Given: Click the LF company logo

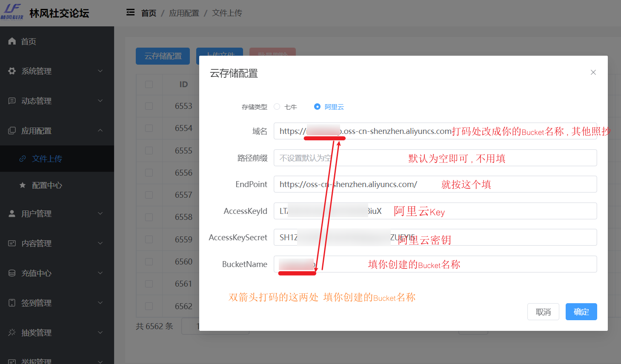Looking at the screenshot, I should (x=12, y=11).
